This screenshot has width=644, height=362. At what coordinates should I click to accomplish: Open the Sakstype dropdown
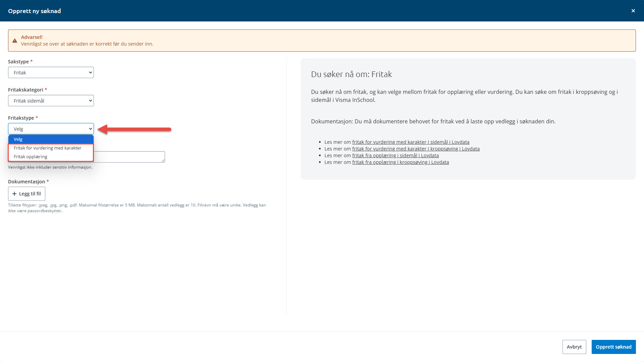51,72
